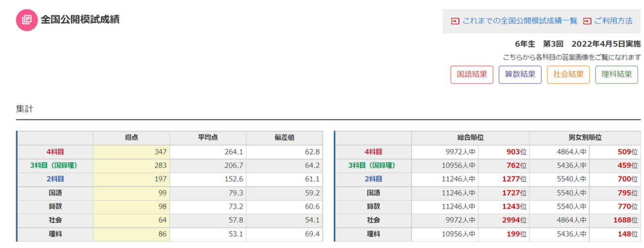644x248 pixels.
Task: Click the gender rank 770位
Action: (628, 206)
